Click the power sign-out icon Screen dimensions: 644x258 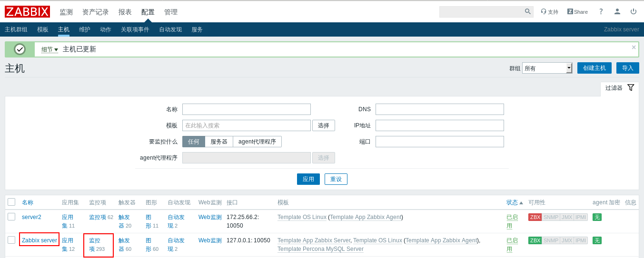pyautogui.click(x=634, y=11)
